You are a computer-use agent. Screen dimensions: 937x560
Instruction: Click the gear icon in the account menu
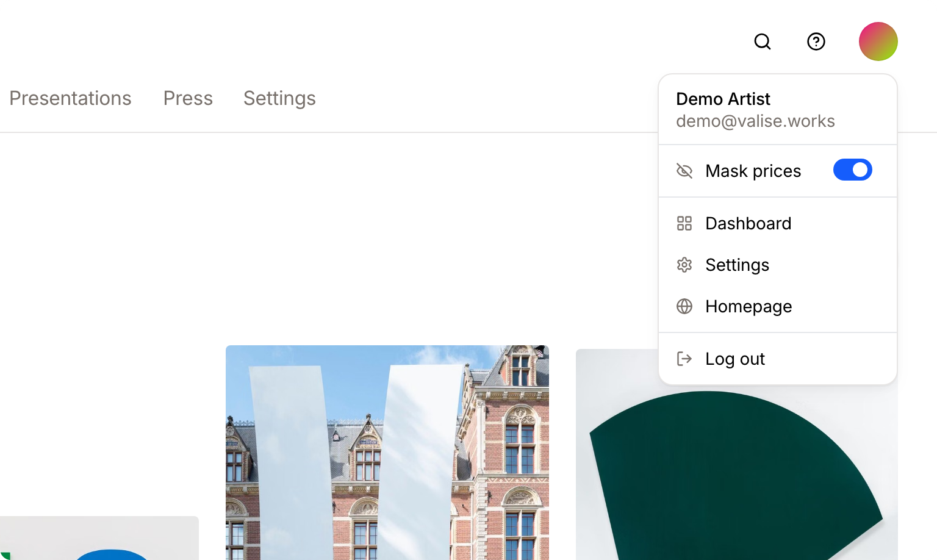pyautogui.click(x=684, y=265)
